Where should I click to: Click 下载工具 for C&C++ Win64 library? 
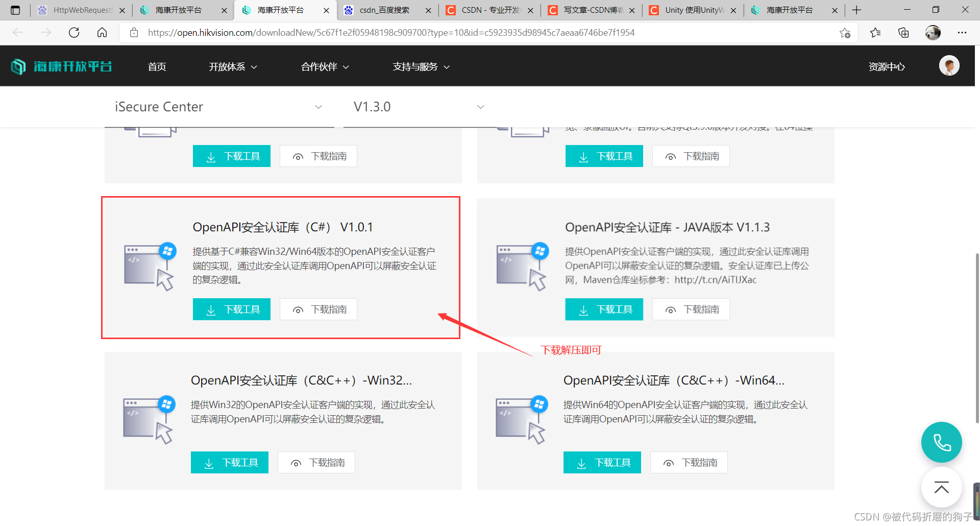point(602,463)
